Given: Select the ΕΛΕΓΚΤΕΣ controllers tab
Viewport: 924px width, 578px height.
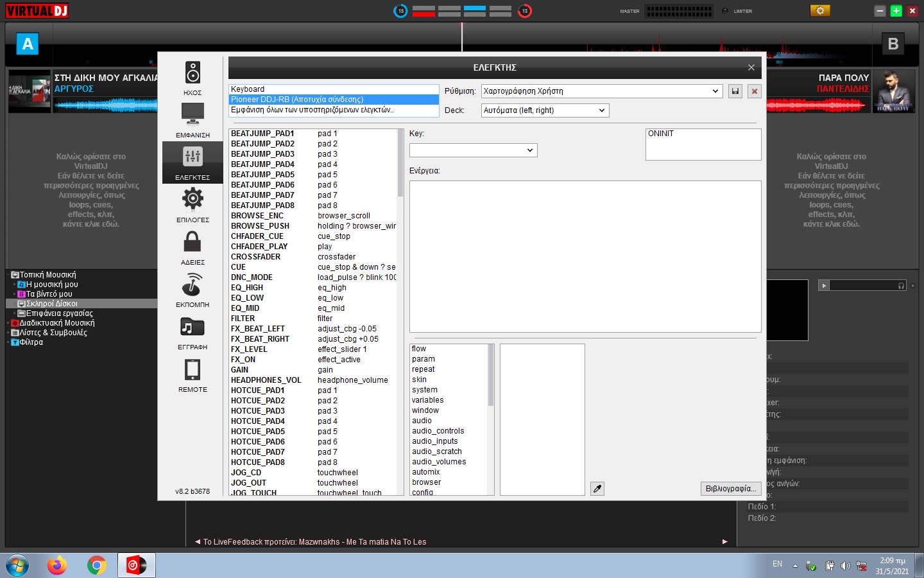Looking at the screenshot, I should pos(193,162).
